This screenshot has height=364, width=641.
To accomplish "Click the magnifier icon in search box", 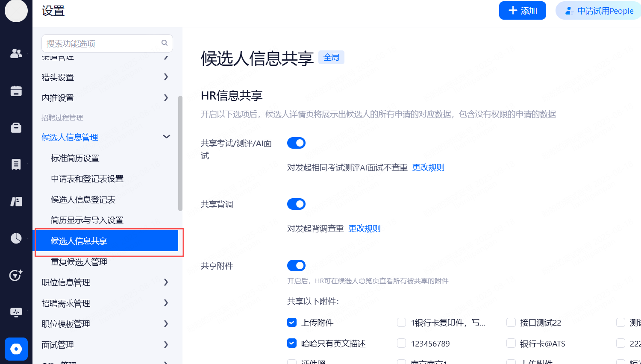I will coord(165,43).
